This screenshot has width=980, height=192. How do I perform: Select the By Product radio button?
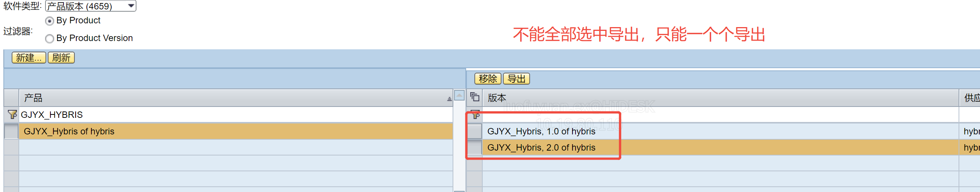click(50, 21)
